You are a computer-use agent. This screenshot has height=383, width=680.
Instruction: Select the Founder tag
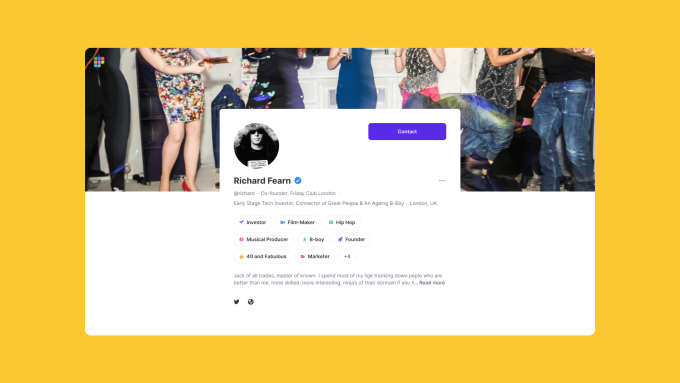pos(352,239)
